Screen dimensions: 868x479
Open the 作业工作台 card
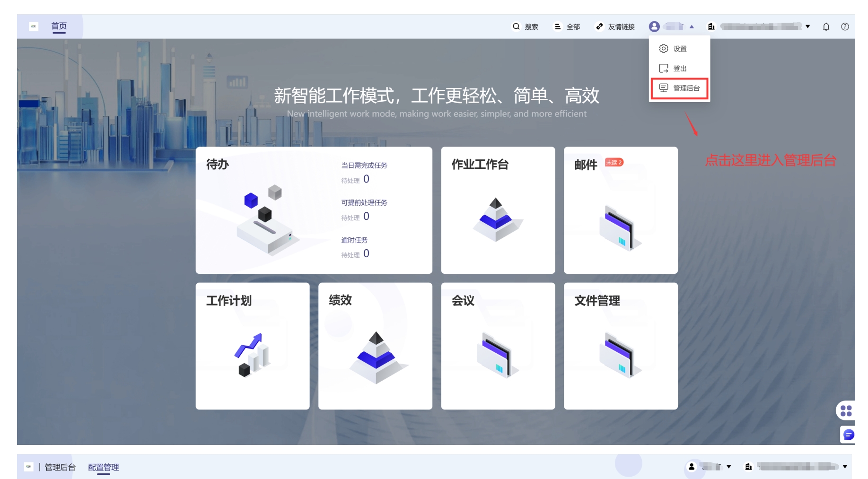coord(498,210)
